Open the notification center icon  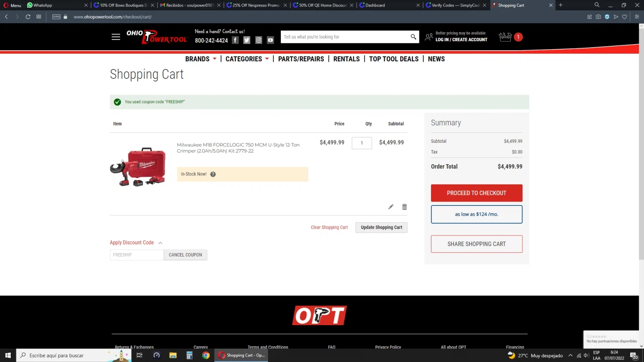click(x=634, y=355)
